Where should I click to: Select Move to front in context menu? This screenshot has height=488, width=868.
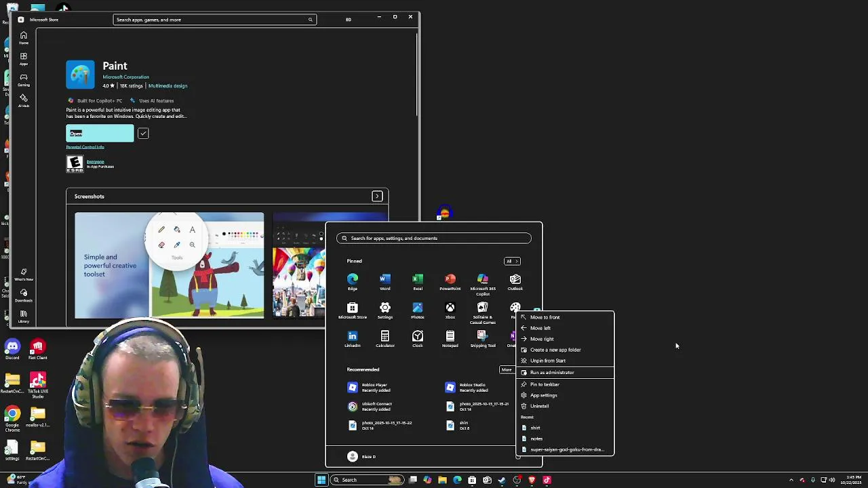pyautogui.click(x=565, y=317)
